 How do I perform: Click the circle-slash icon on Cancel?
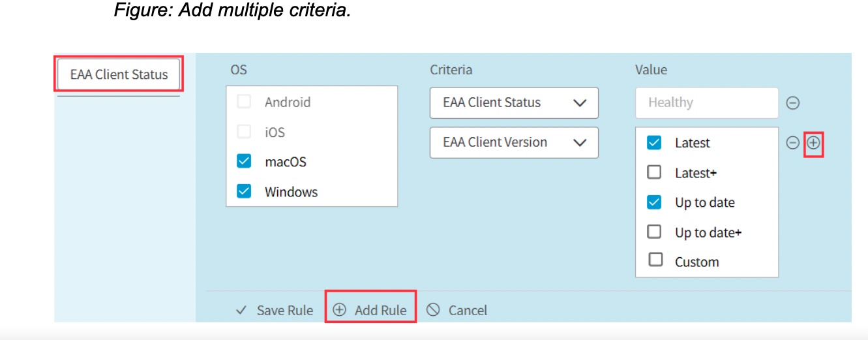[433, 310]
